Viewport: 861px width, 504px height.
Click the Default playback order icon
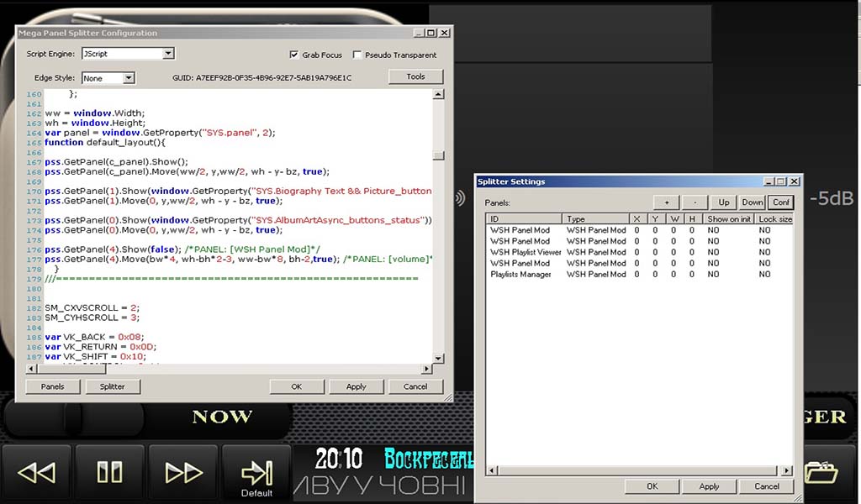tap(256, 475)
